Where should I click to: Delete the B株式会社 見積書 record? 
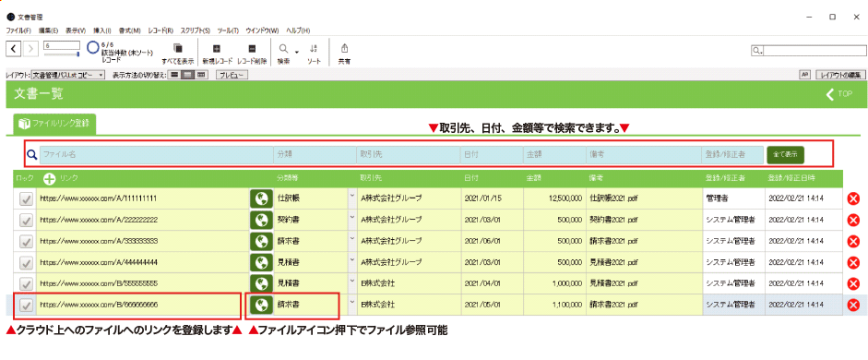[x=853, y=283]
